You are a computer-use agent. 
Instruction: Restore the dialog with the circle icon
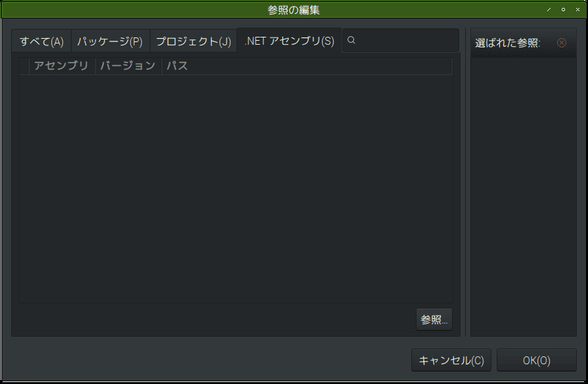[564, 10]
